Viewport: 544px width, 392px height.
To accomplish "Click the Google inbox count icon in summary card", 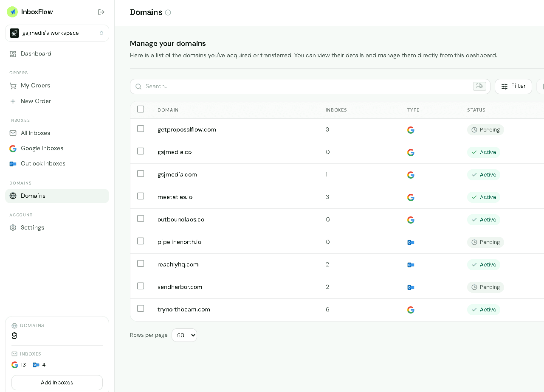I will tap(15, 365).
